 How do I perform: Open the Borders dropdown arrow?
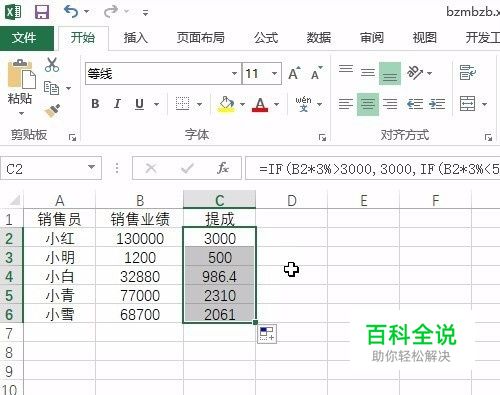click(199, 105)
